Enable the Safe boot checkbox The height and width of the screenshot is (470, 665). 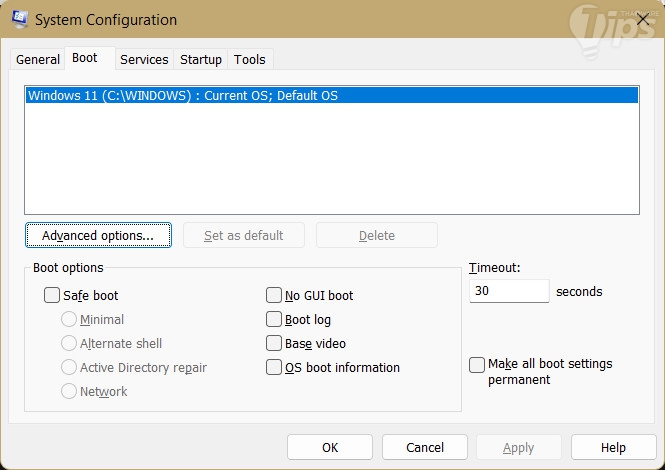pos(52,295)
